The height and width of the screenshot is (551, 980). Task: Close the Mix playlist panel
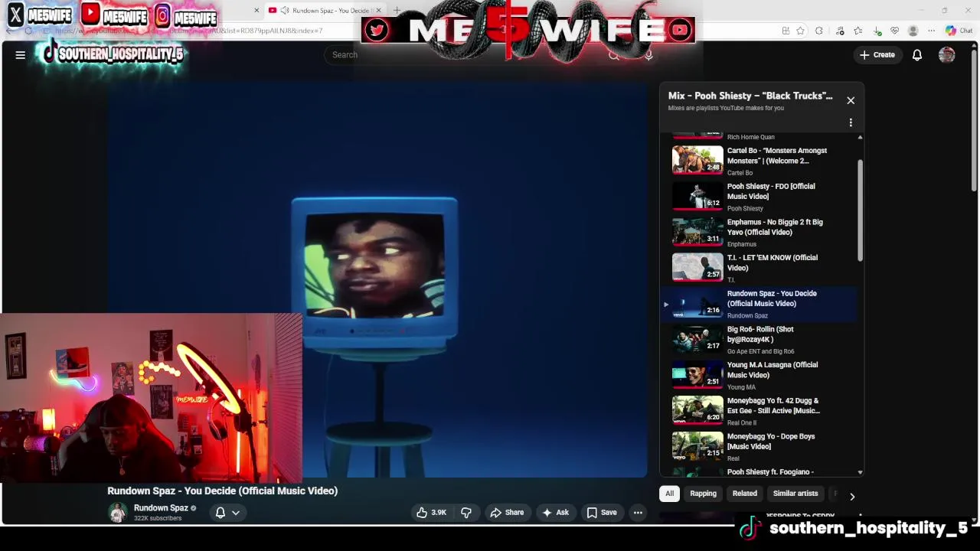851,100
